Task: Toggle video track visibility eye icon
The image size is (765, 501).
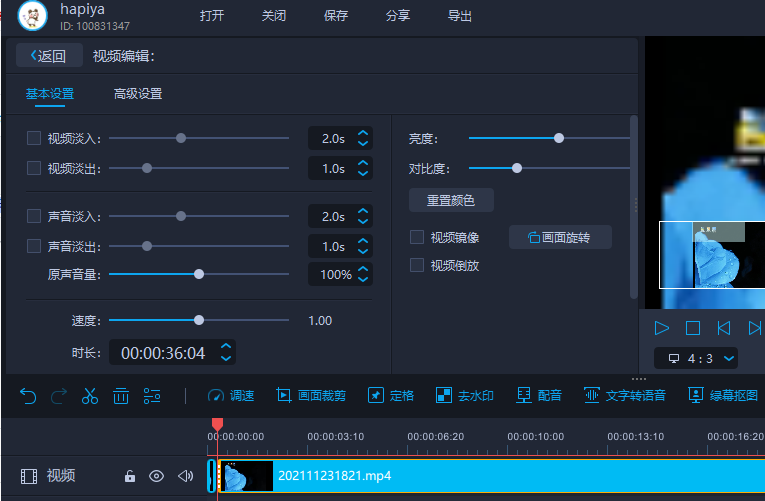Action: 156,476
